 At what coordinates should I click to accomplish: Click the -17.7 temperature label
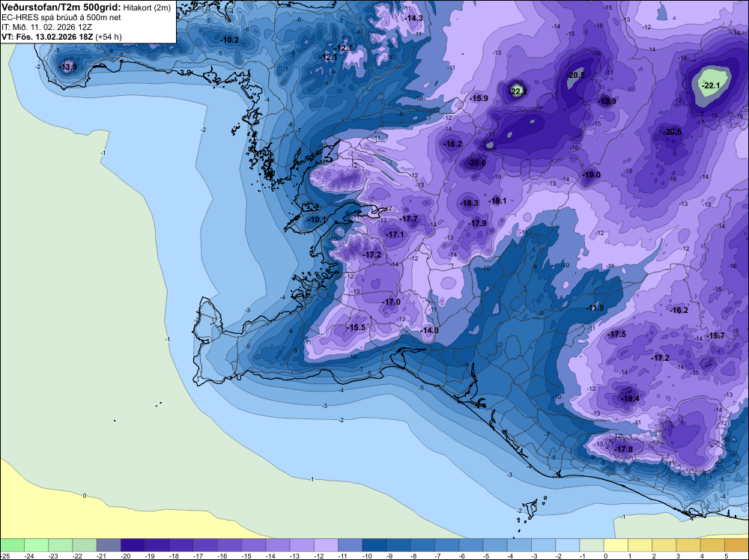pyautogui.click(x=409, y=219)
